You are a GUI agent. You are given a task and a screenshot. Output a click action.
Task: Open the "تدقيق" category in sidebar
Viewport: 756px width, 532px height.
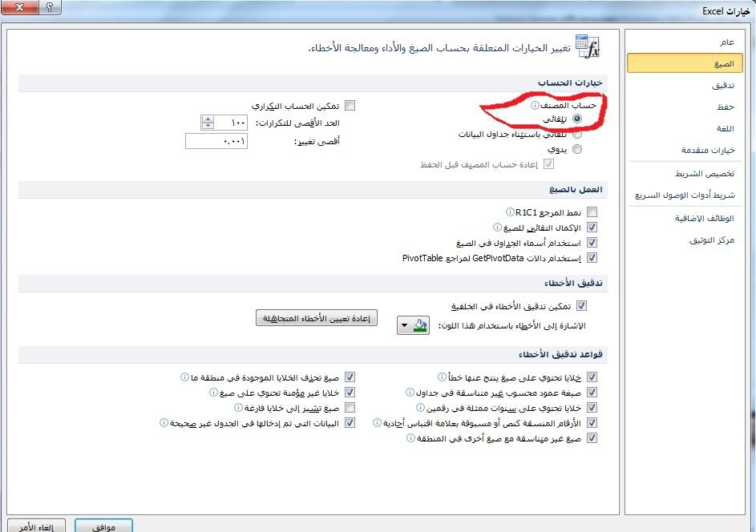(x=685, y=85)
